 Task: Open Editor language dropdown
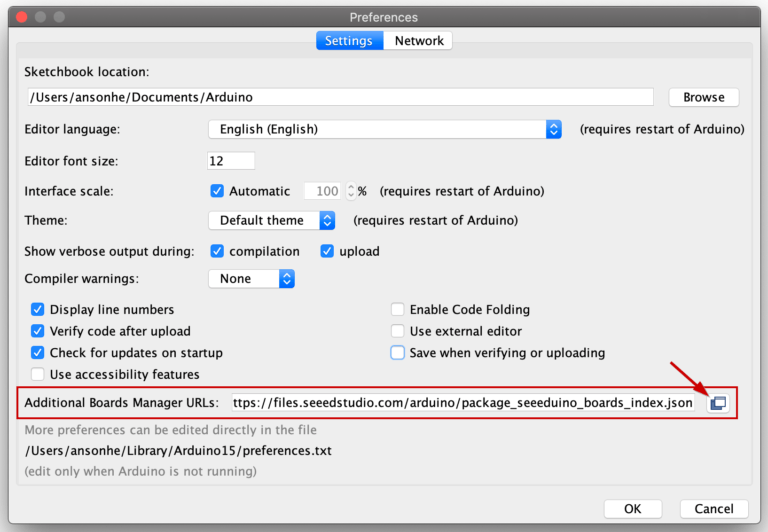click(x=385, y=129)
